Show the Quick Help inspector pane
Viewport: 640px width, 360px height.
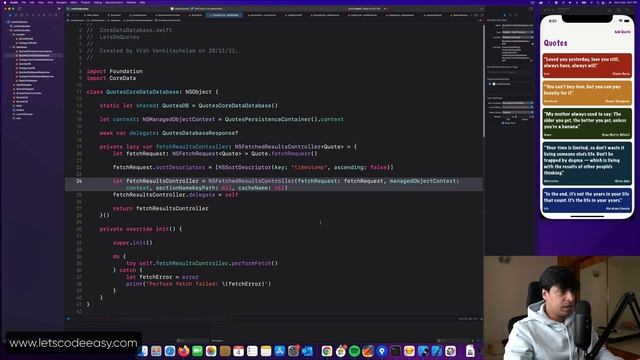(x=516, y=15)
